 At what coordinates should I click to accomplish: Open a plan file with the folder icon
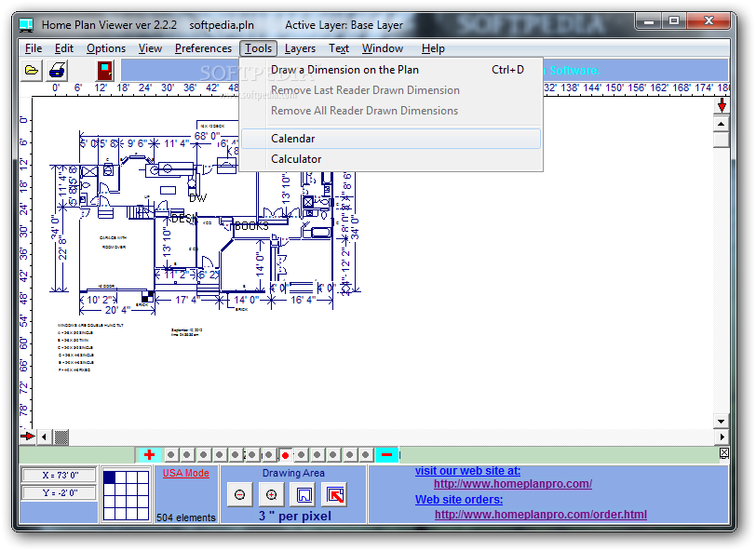pos(32,71)
